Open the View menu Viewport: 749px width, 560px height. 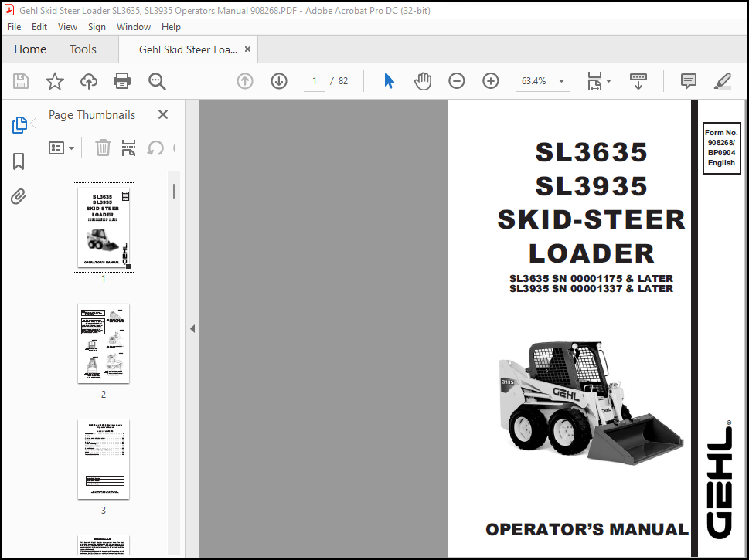click(67, 27)
